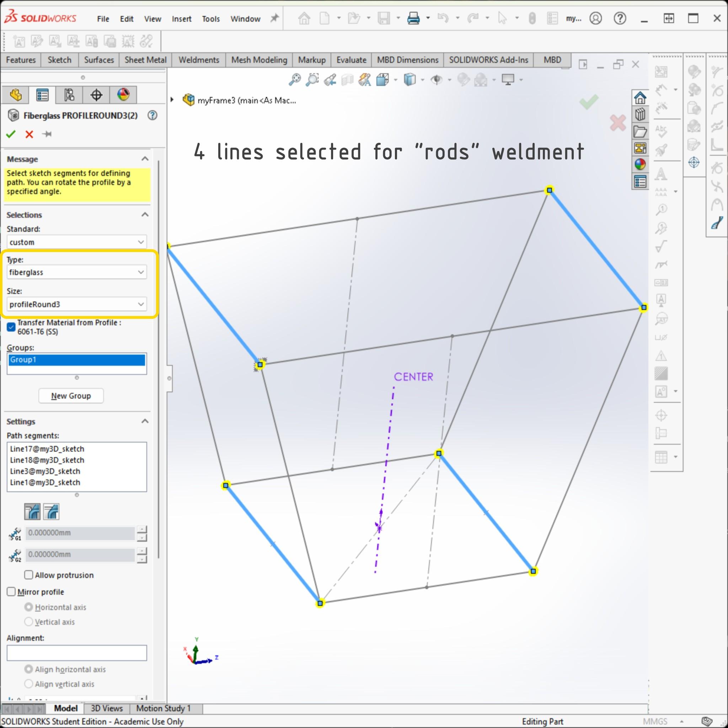Open the PropertyManager help question mark
This screenshot has height=728, width=728.
(x=152, y=115)
